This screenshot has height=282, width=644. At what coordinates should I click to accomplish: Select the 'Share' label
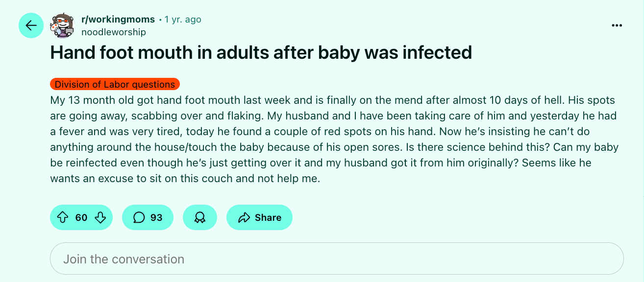point(268,217)
